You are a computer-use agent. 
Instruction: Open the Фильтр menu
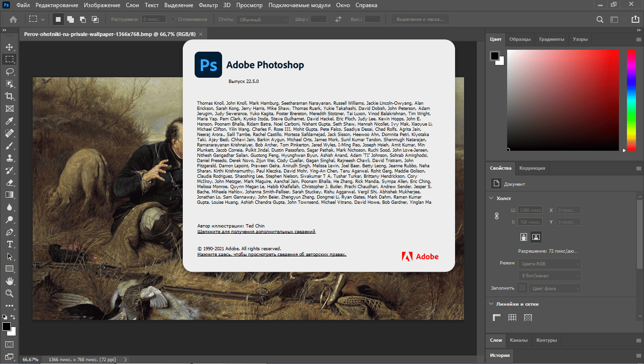(x=208, y=5)
